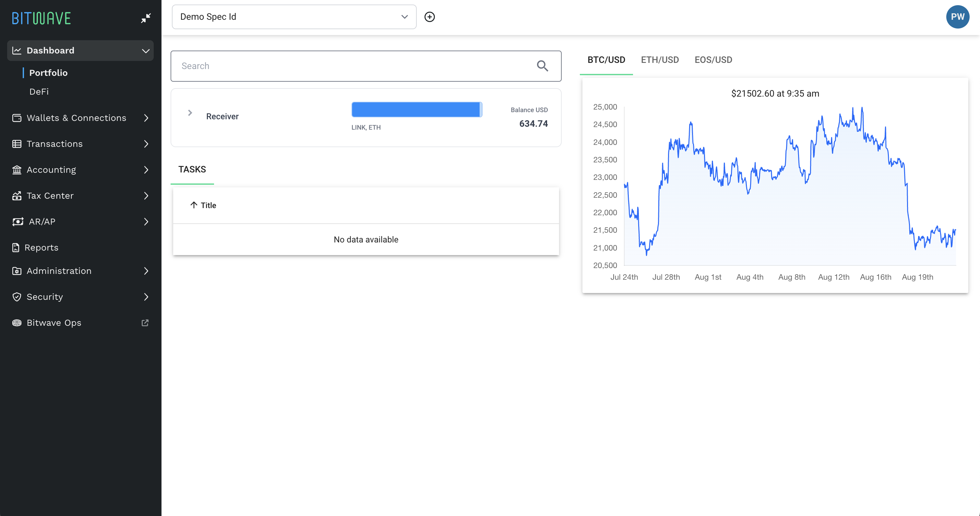
Task: Collapse the sidebar using the shrink arrows icon
Action: (x=146, y=18)
